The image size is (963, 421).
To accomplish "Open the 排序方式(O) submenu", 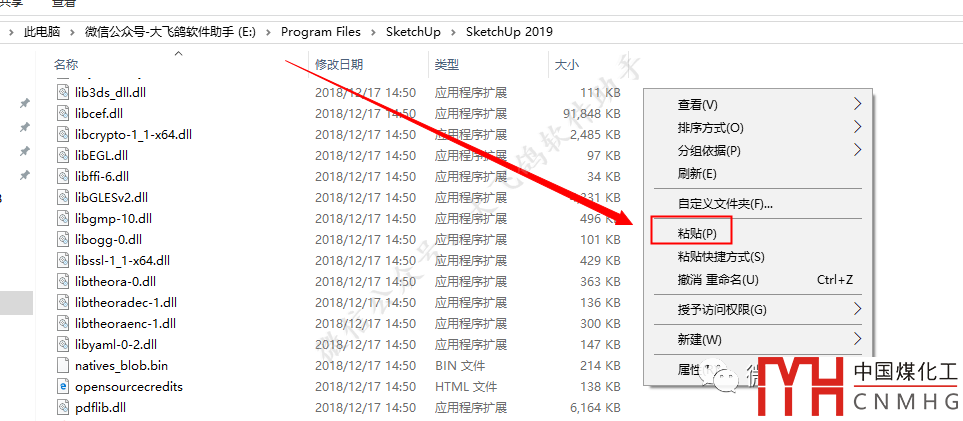I will point(758,128).
